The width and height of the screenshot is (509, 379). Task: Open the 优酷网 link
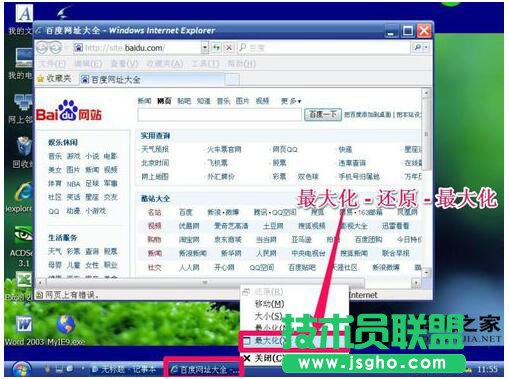189,226
